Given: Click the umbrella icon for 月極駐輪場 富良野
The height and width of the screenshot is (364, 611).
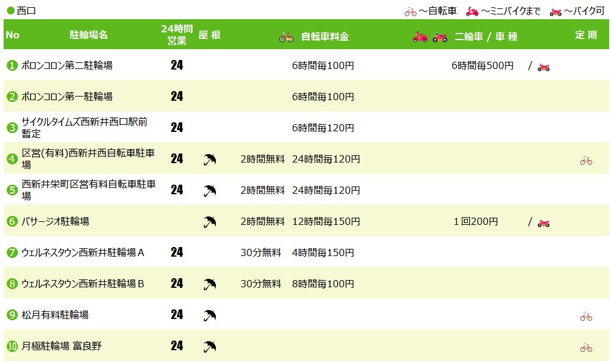Looking at the screenshot, I should (209, 347).
